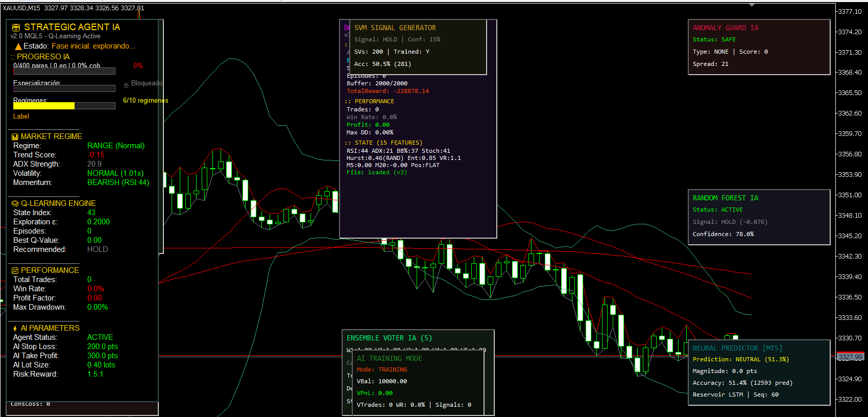Click the orange Label text under Regímenes
The width and height of the screenshot is (868, 417).
pyautogui.click(x=21, y=117)
